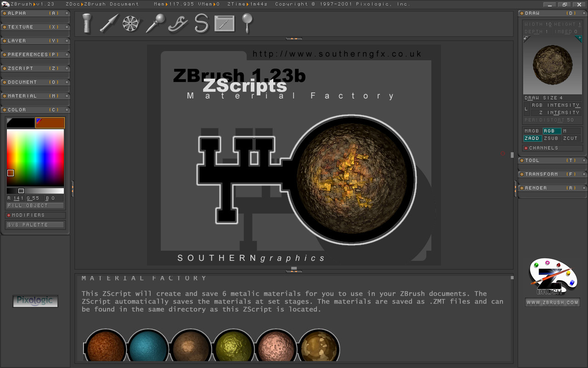The height and width of the screenshot is (368, 588).
Task: Click the arrow pointer icon in the top shelf
Action: coord(109,23)
